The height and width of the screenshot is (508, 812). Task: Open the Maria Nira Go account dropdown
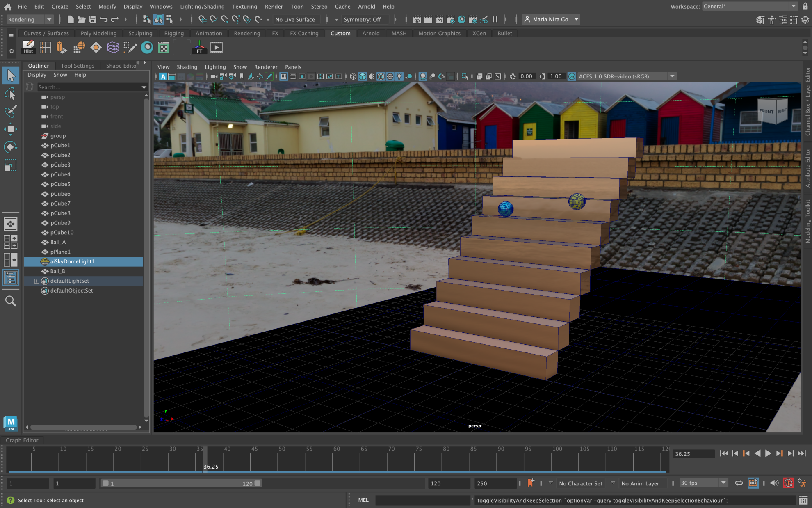pos(551,19)
